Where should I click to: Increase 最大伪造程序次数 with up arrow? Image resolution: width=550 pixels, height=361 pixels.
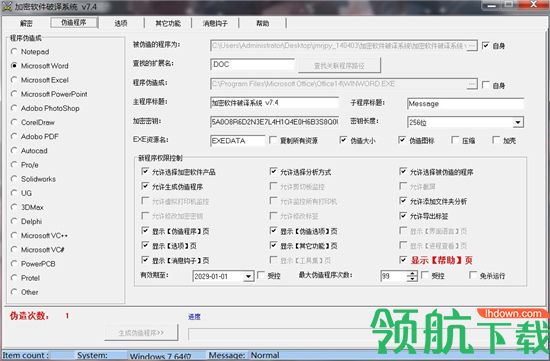(x=412, y=274)
